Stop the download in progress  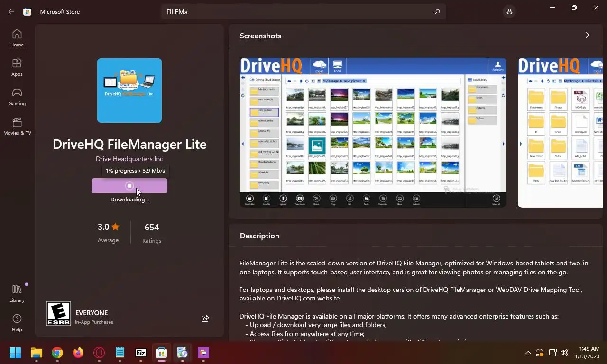pos(129,186)
